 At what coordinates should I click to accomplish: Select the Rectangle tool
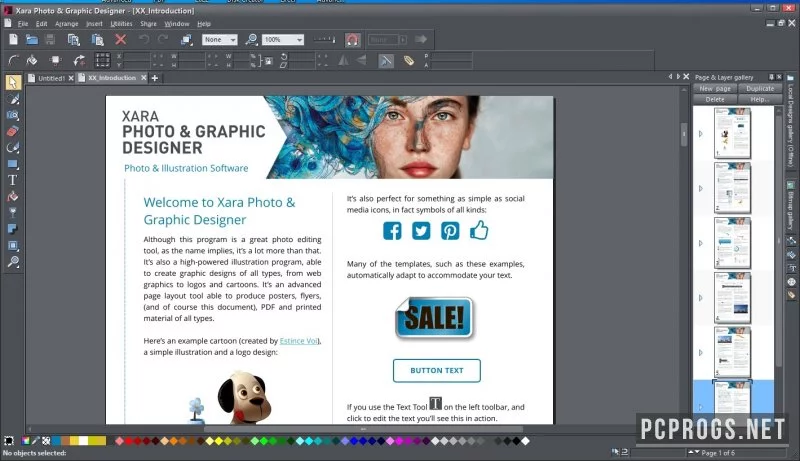point(13,164)
